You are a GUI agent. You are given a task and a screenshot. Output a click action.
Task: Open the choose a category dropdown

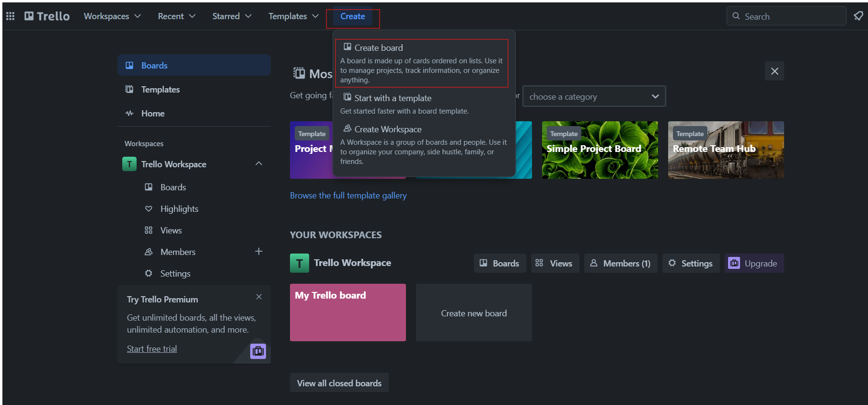tap(594, 96)
